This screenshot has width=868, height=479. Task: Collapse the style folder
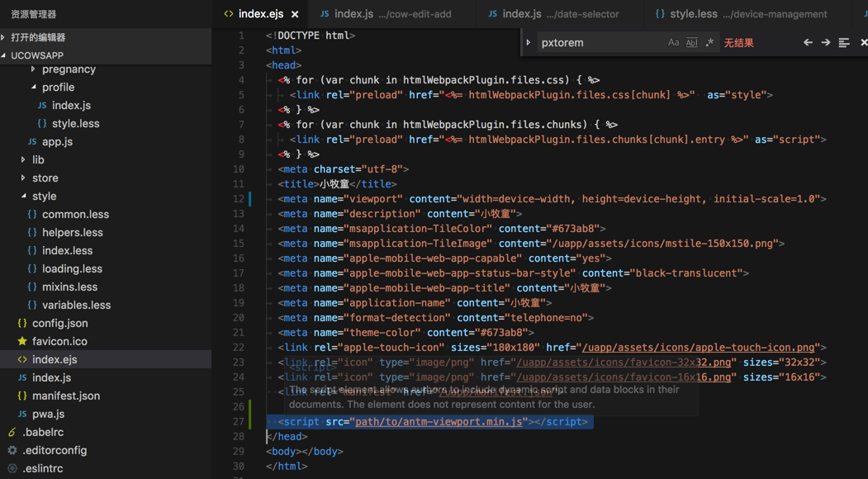[x=44, y=196]
